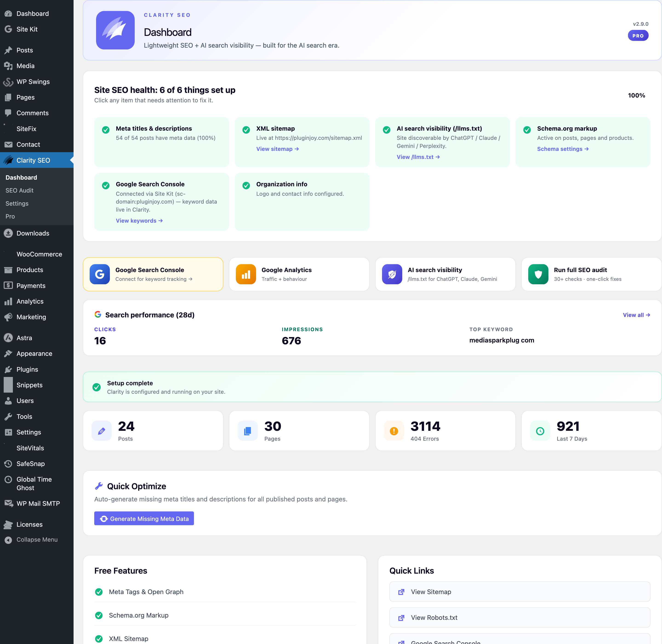The height and width of the screenshot is (644, 662).
Task: Click the pencil icon on Posts card
Action: [x=101, y=431]
